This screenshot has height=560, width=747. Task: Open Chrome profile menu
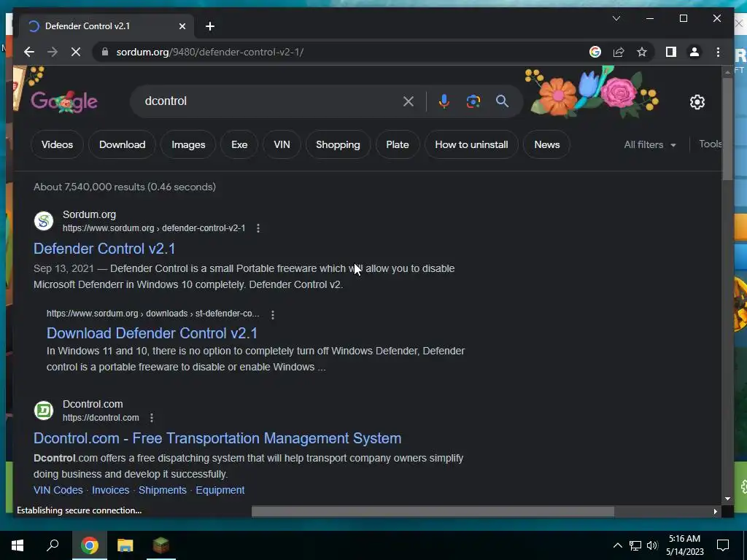coord(694,52)
